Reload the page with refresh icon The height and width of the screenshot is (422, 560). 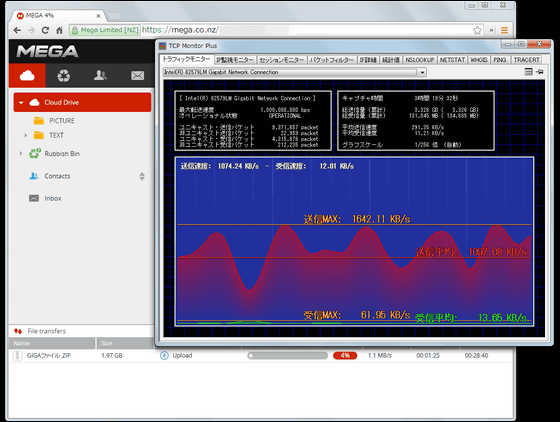coord(45,30)
